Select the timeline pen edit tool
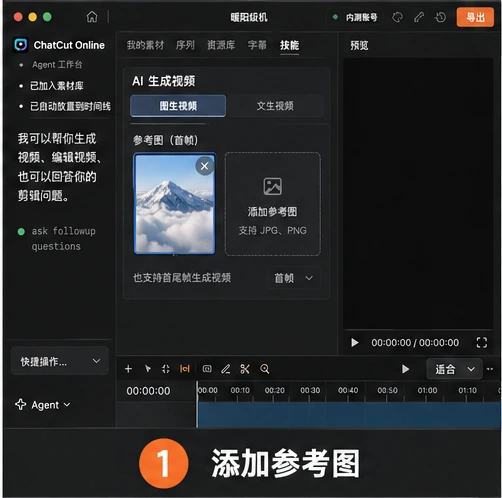 [226, 369]
